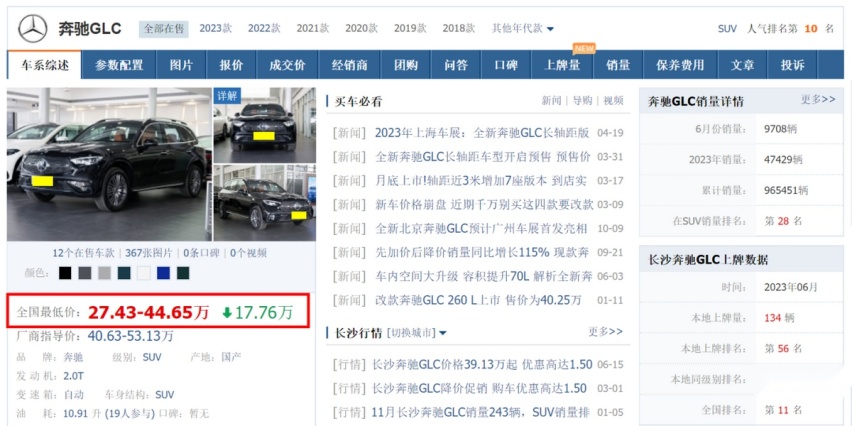Screen dimensions: 852x426
Task: Click the 0条口碑 link
Action: [x=201, y=253]
